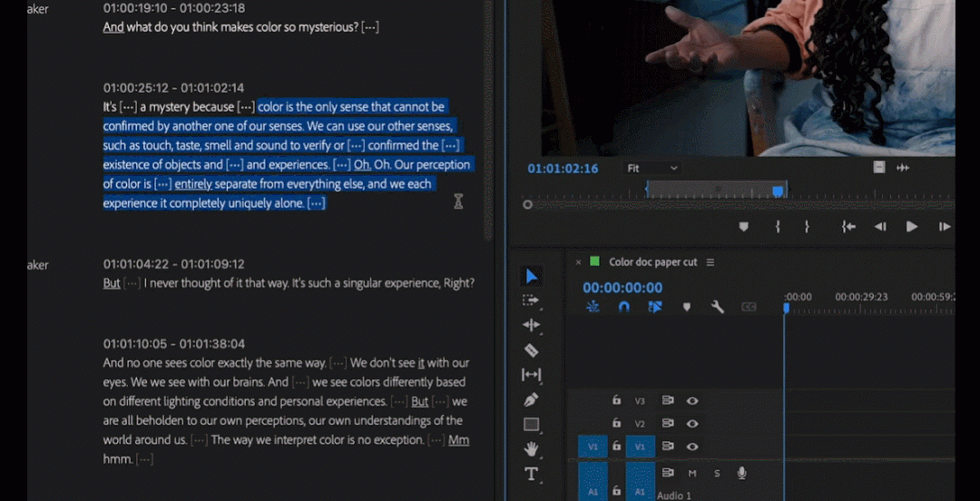Toggle A1 track targeting button
The image size is (980, 501).
[x=640, y=482]
